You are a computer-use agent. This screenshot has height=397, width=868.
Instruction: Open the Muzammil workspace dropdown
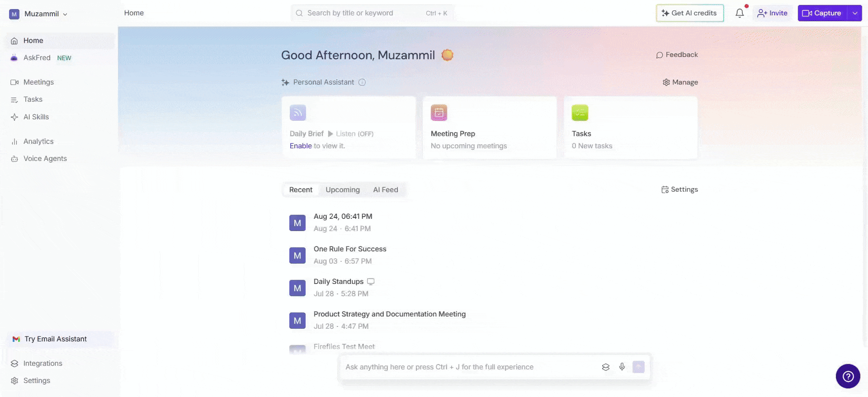pyautogui.click(x=38, y=14)
